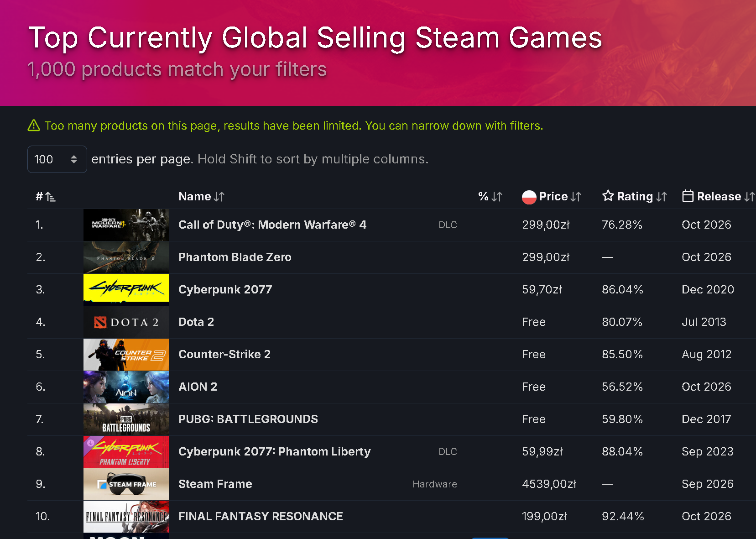Click the PUBG Battlegrounds thumbnail
Viewport: 756px width, 539px height.
126,419
